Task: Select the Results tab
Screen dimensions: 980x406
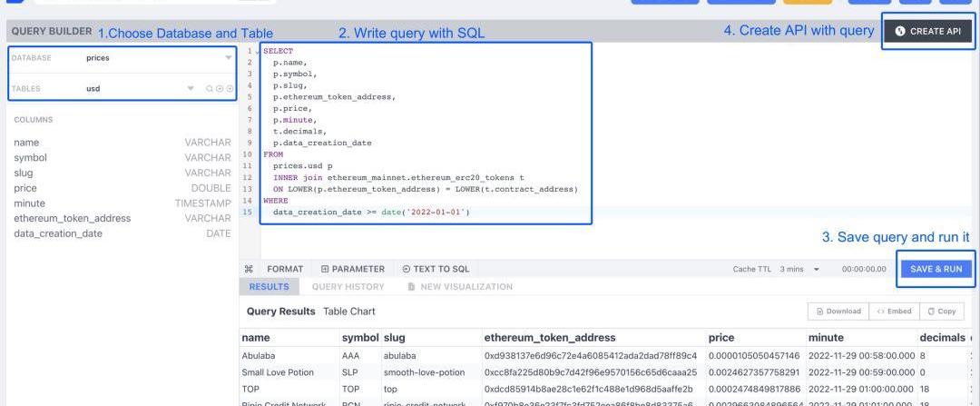Action: click(x=269, y=286)
